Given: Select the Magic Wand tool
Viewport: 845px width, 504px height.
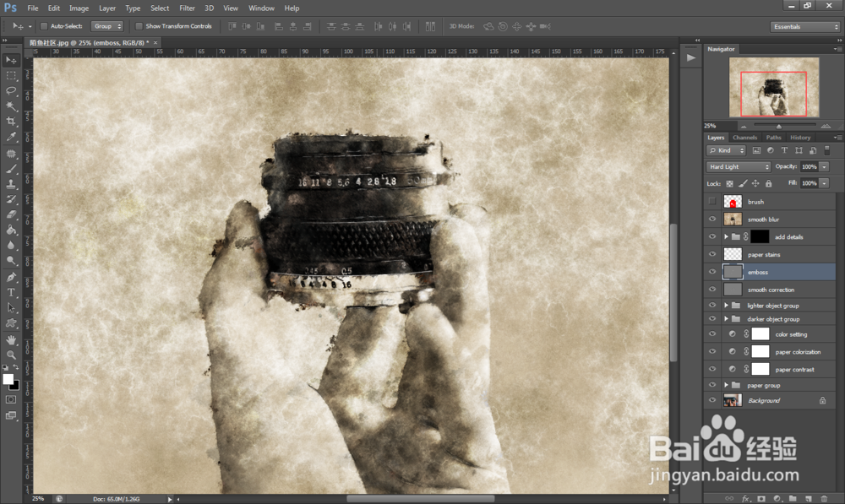Looking at the screenshot, I should 11,106.
